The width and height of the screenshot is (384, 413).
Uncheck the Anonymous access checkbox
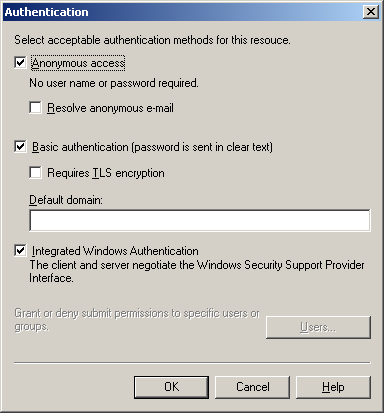coord(20,62)
